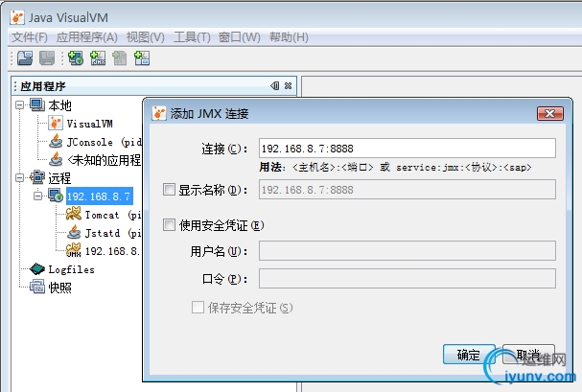The height and width of the screenshot is (392, 582).
Task: Click the Add JMX Connection toolbar icon
Action: [98, 58]
